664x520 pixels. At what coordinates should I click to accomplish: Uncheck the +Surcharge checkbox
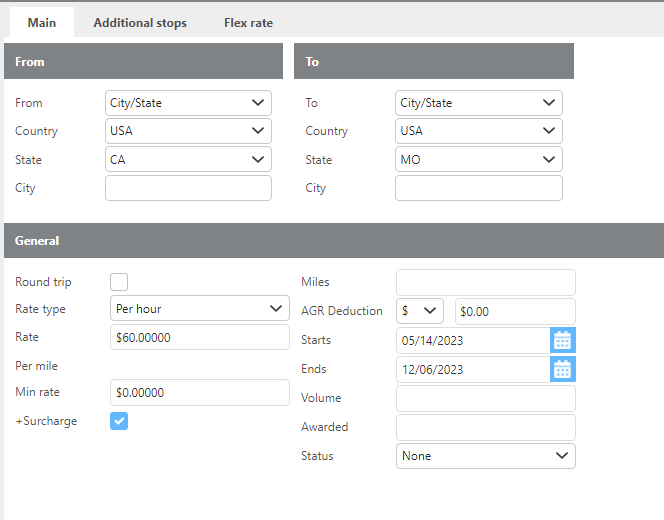119,421
